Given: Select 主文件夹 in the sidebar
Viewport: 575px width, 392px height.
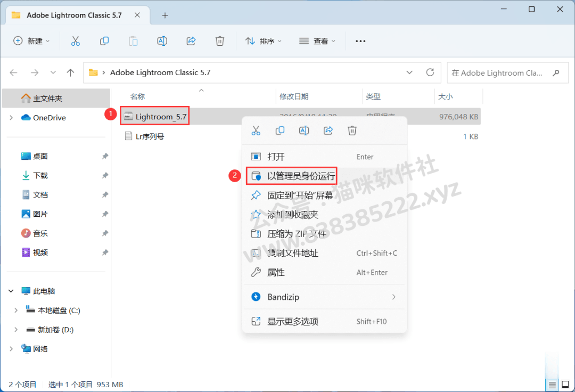Looking at the screenshot, I should [x=56, y=99].
